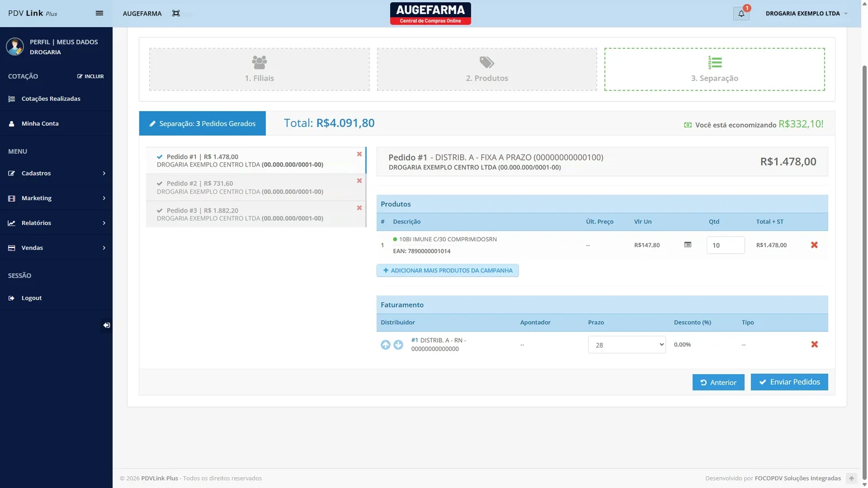Move distributor #1 down with arrow icon
This screenshot has height=488, width=868.
tap(398, 345)
